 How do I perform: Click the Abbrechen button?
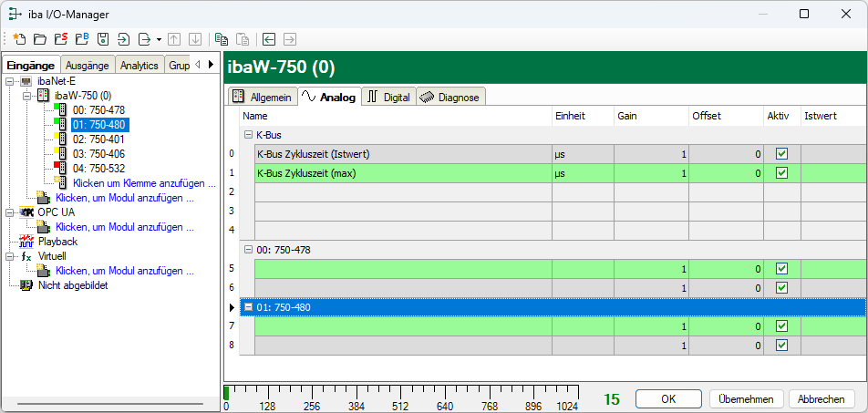pyautogui.click(x=821, y=398)
